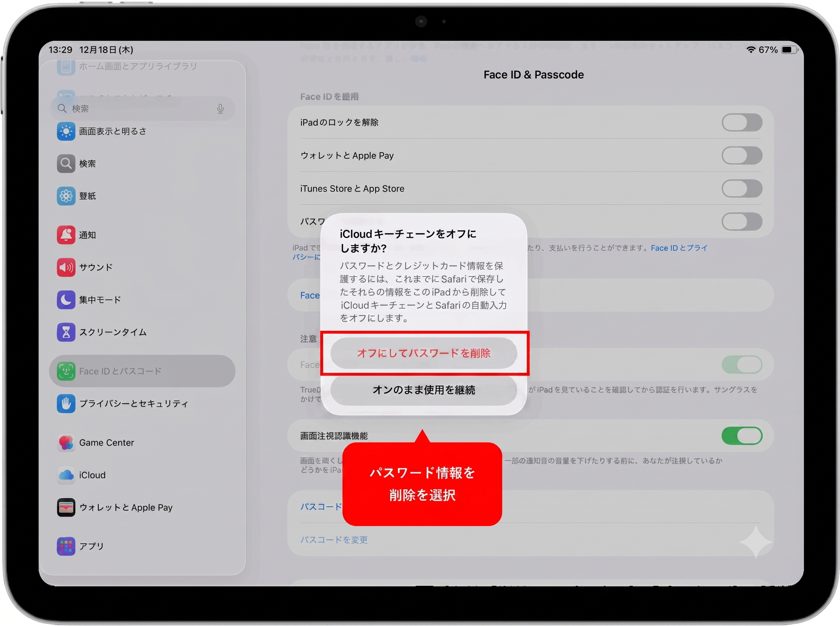Tap the Face ID face icon in sidebar
The image size is (840, 626).
click(66, 371)
